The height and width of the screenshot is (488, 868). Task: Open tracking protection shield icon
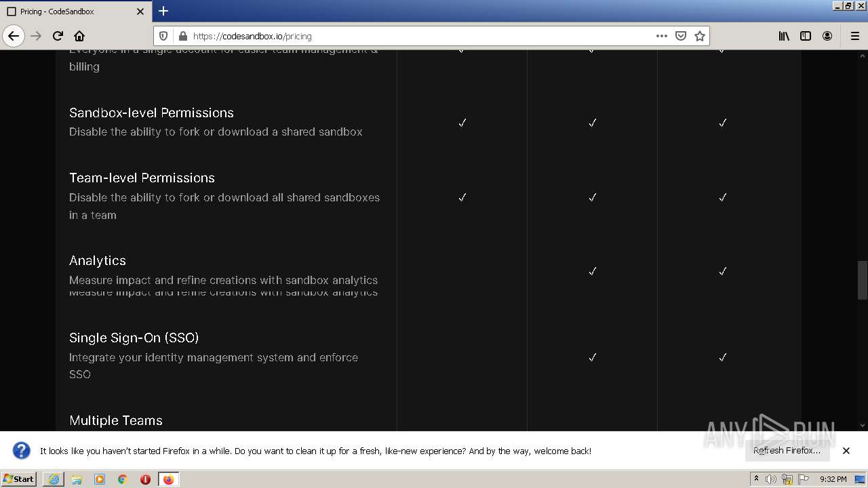tap(163, 36)
